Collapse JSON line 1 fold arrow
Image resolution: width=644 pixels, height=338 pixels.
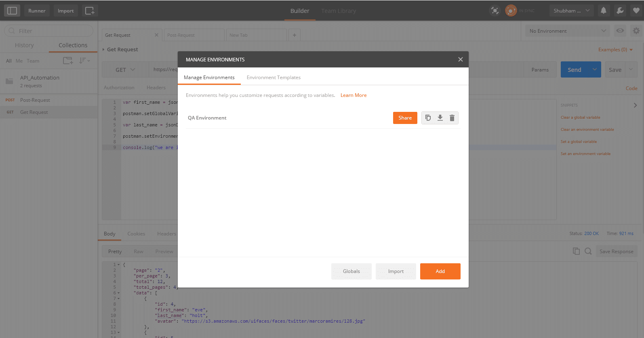[x=118, y=265]
